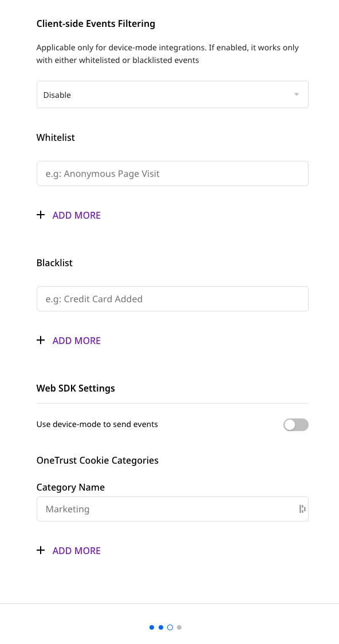The width and height of the screenshot is (339, 644).
Task: Click the variable insert icon in Marketing field
Action: (x=302, y=509)
